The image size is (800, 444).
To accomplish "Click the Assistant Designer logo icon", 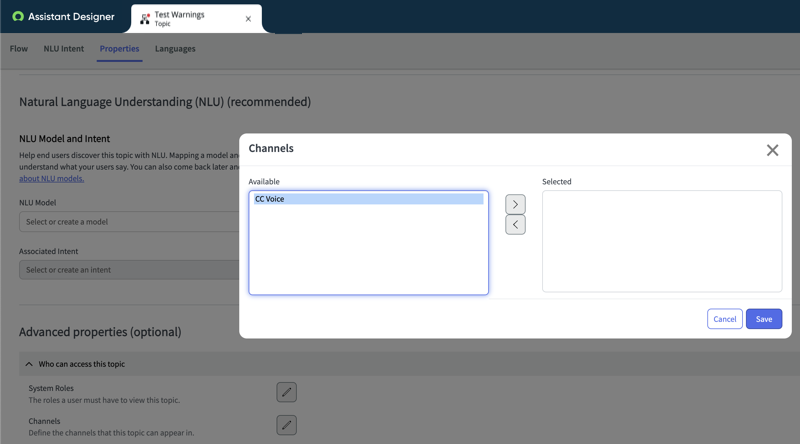I will [18, 16].
